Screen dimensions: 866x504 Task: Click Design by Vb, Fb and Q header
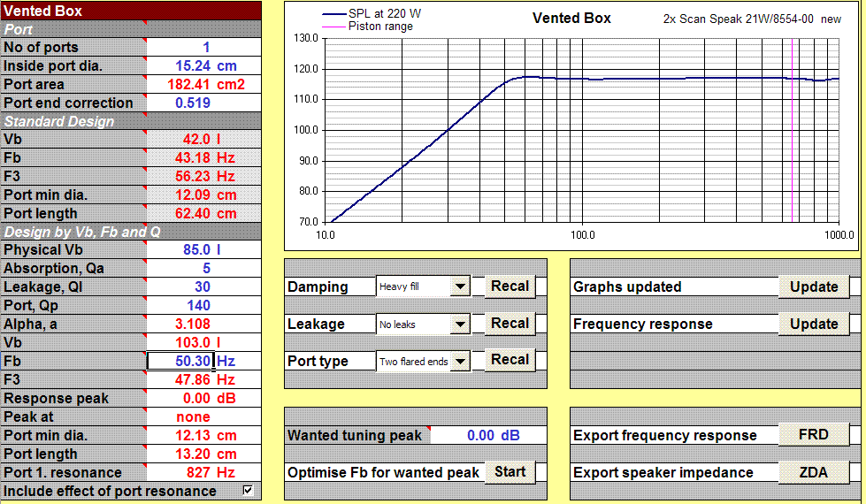(x=130, y=232)
